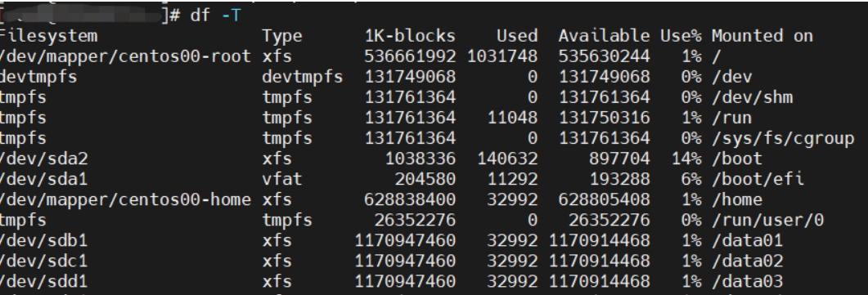This screenshot has height=295, width=868.
Task: Select the 'Mounted on' column header
Action: (x=762, y=36)
